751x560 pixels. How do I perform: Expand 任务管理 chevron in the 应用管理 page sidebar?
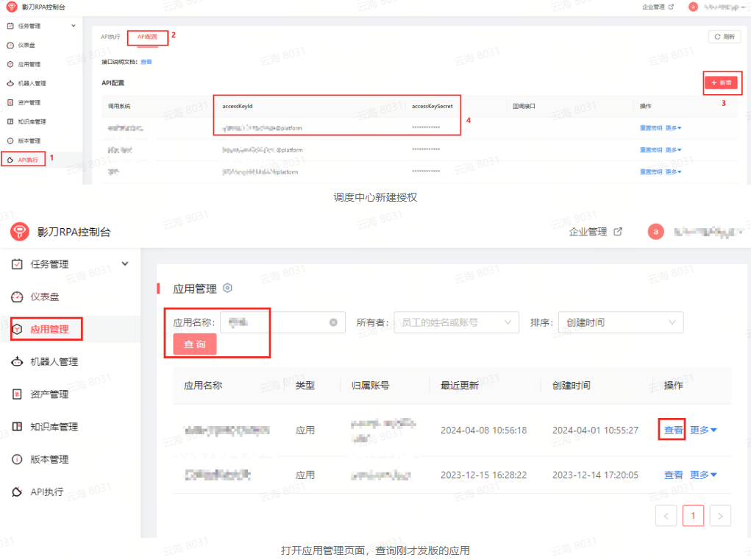click(x=125, y=263)
